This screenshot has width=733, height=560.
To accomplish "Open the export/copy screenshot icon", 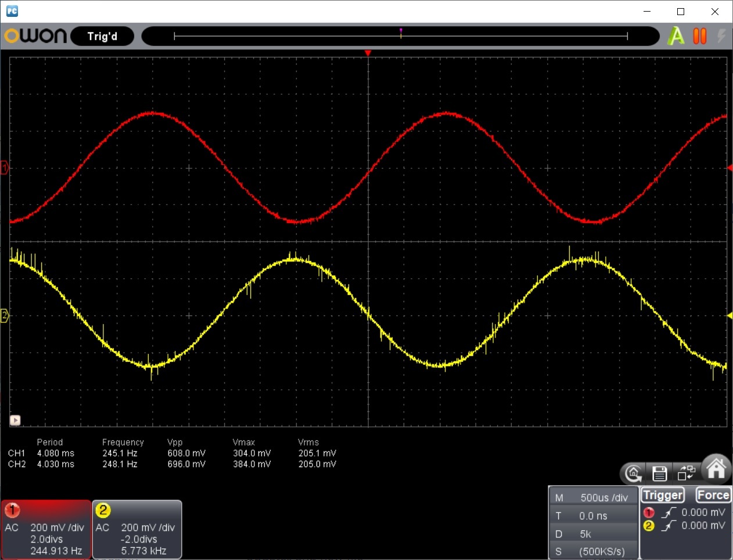I will (x=686, y=473).
